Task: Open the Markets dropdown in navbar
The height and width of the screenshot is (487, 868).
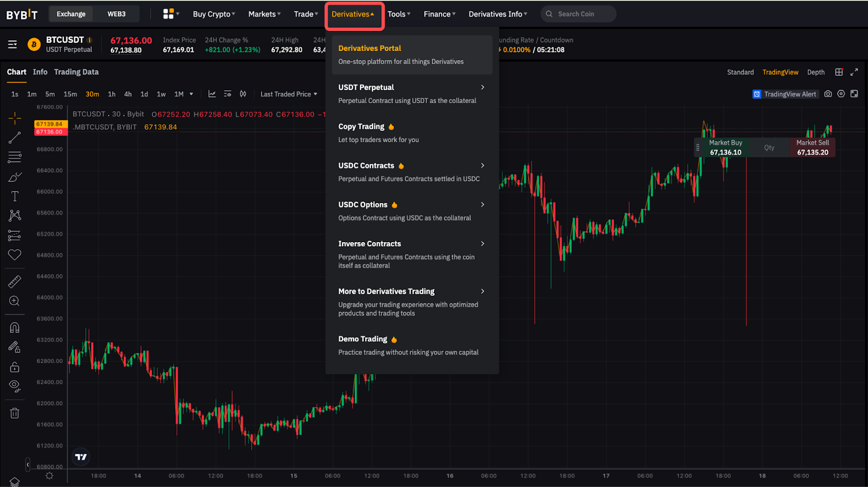Action: click(x=264, y=14)
